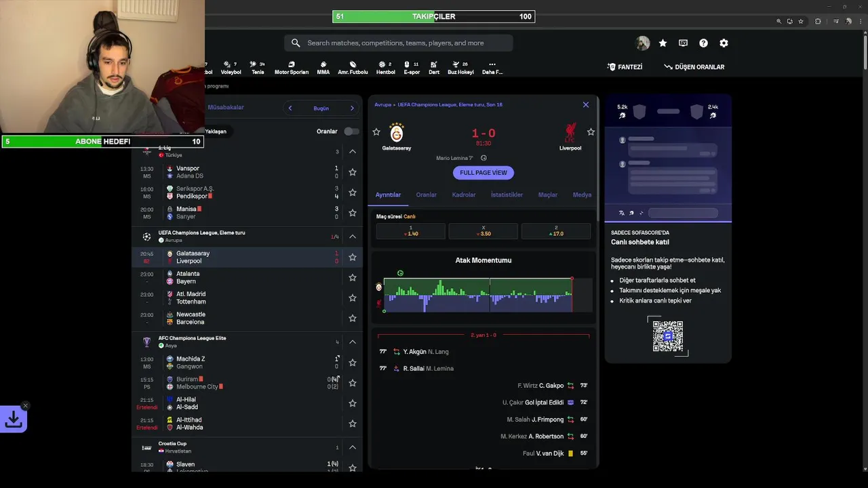
Task: Focus the search matches input field
Action: [x=399, y=43]
